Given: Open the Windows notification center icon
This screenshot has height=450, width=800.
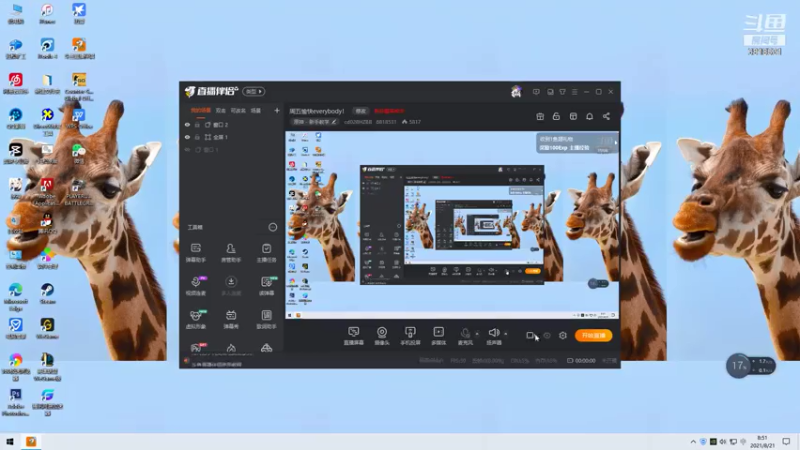Looking at the screenshot, I should click(786, 442).
